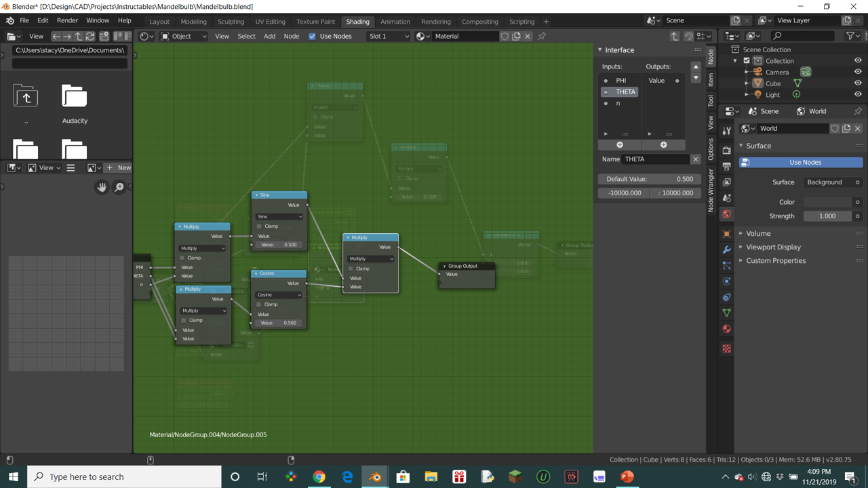The height and width of the screenshot is (488, 868).
Task: Open the Audacity folder
Action: tap(75, 103)
